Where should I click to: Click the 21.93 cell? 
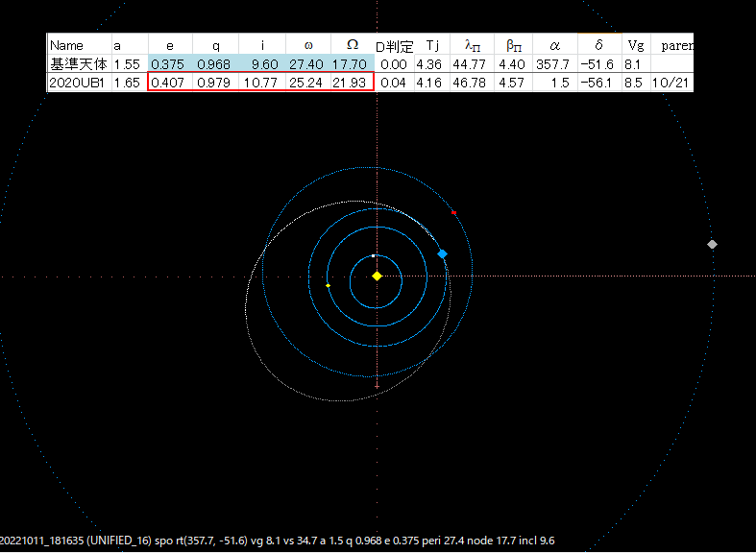(x=353, y=83)
